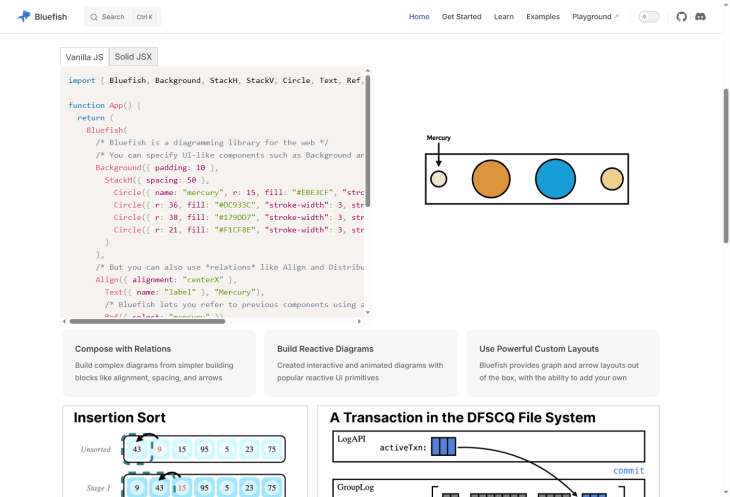
Task: Click the code panel's up scroll arrow
Action: 368,71
